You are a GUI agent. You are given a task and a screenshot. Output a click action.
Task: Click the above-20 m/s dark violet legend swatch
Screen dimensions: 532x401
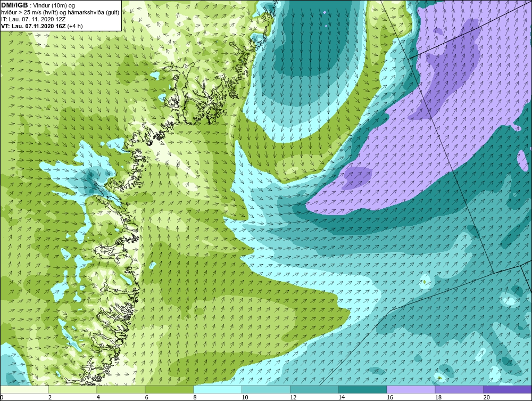point(508,389)
